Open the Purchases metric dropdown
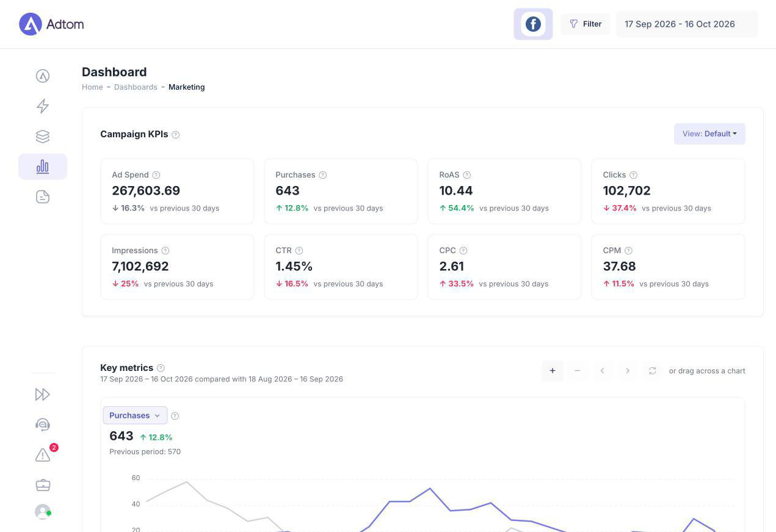776x532 pixels. point(135,415)
